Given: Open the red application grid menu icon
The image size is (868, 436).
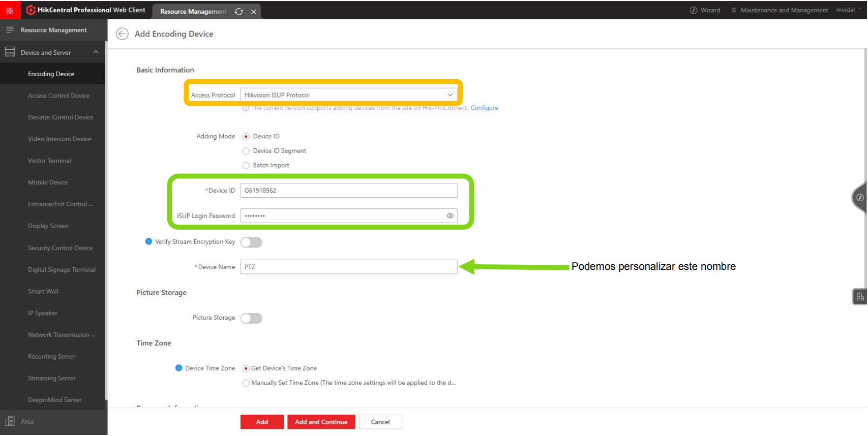Looking at the screenshot, I should (x=10, y=10).
